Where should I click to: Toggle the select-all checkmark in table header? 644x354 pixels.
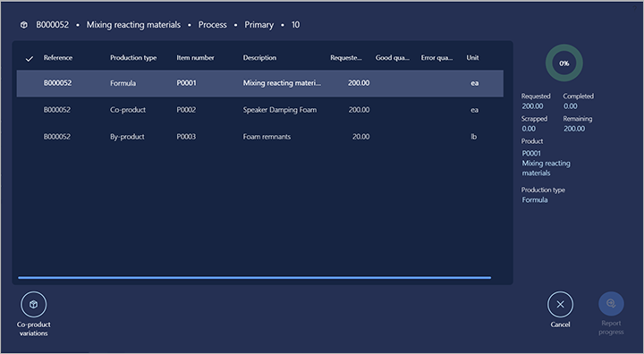point(30,59)
